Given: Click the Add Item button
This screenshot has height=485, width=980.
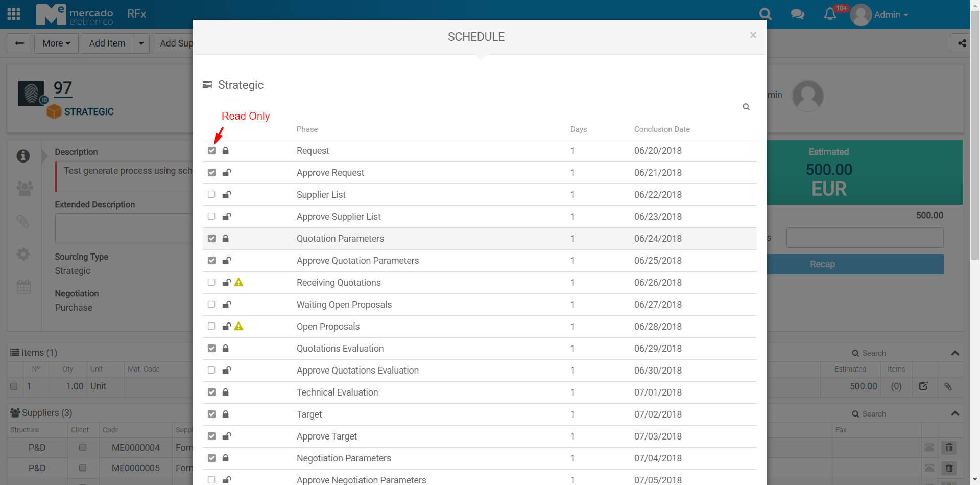Looking at the screenshot, I should click(x=106, y=43).
